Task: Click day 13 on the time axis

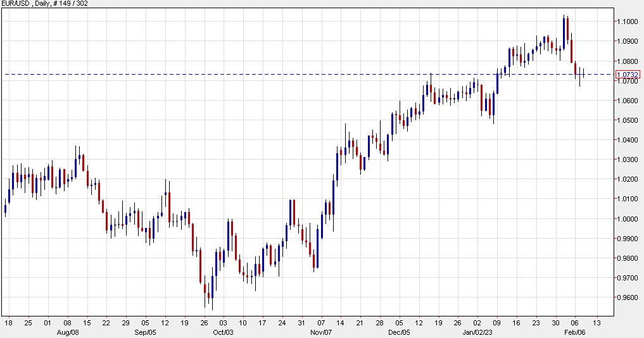Action: [x=596, y=322]
